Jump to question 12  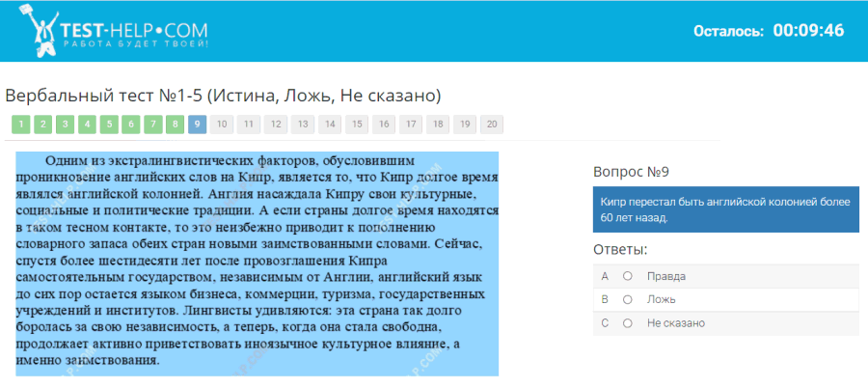click(x=276, y=125)
